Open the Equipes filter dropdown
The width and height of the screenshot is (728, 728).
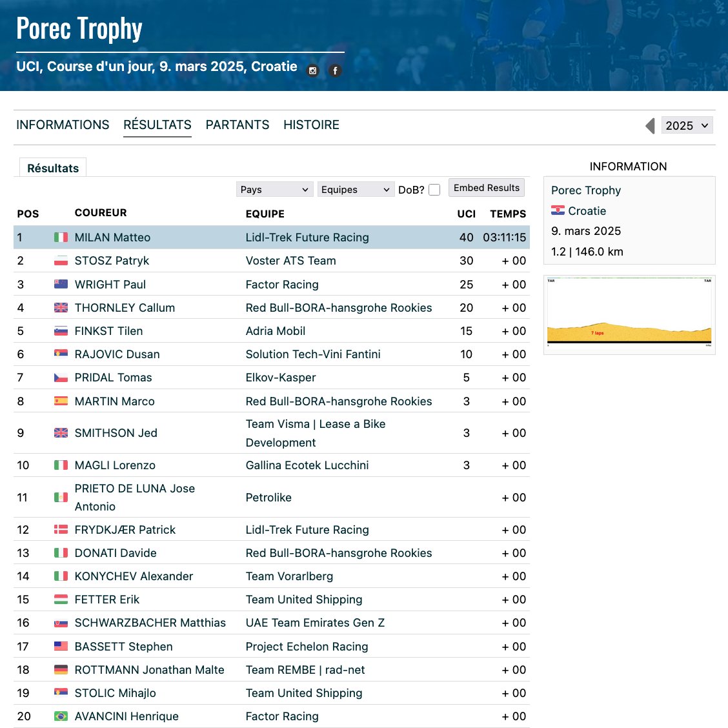[x=356, y=190]
